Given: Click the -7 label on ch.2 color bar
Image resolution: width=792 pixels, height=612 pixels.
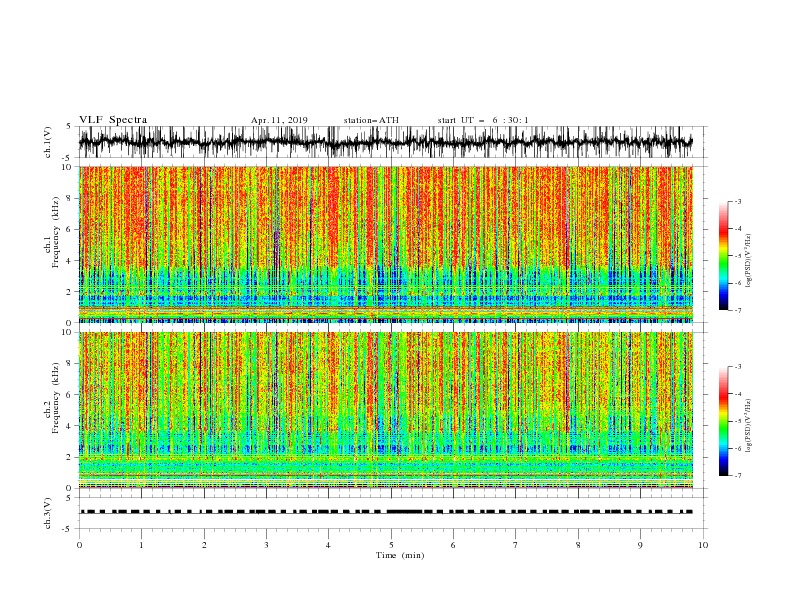Looking at the screenshot, I should click(737, 476).
